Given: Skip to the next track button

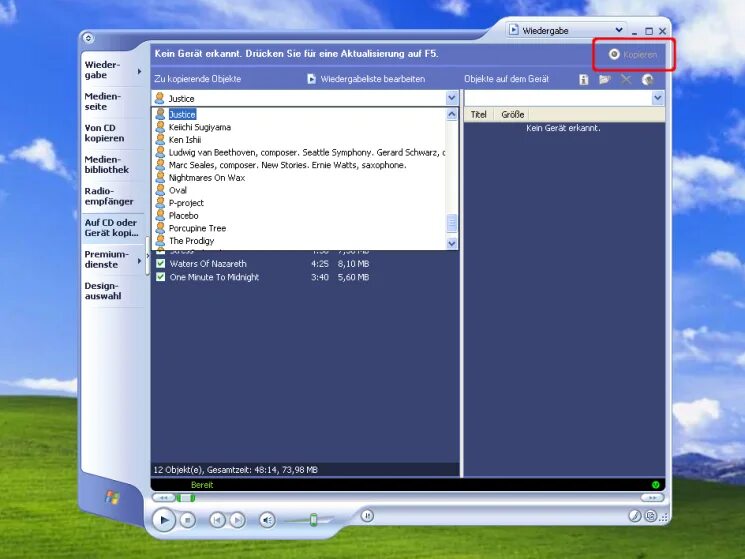Looking at the screenshot, I should coord(238,521).
